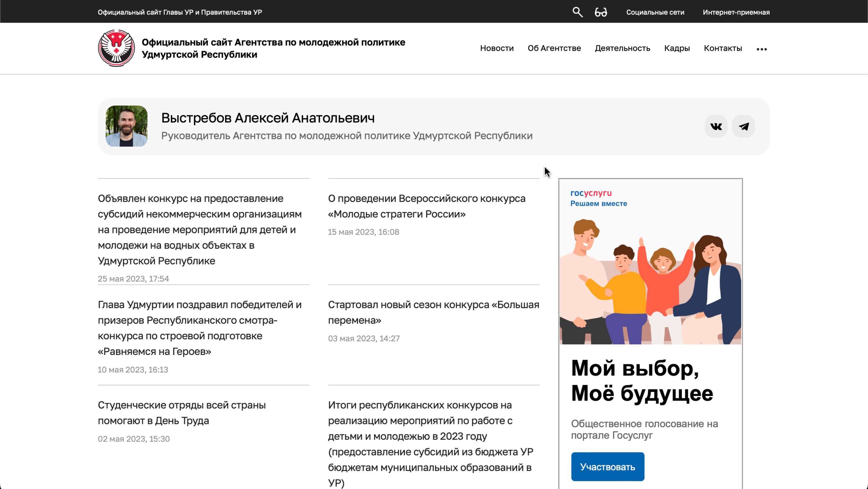Screen dimensions: 868x489
Task: Open Интернет-приемная link
Action: pyautogui.click(x=736, y=12)
